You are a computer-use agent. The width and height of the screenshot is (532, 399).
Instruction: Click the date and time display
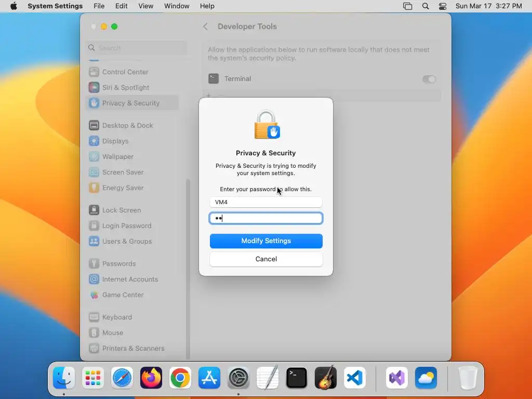pyautogui.click(x=488, y=6)
